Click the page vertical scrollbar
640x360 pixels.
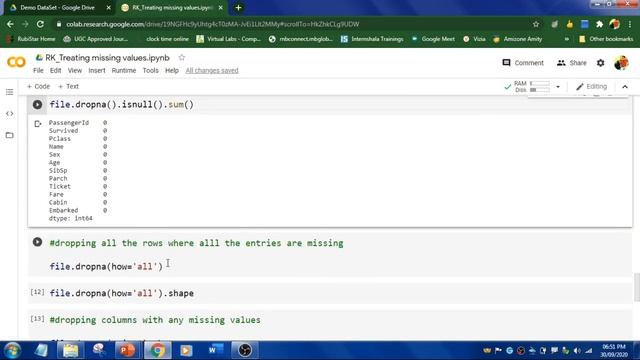(x=637, y=287)
